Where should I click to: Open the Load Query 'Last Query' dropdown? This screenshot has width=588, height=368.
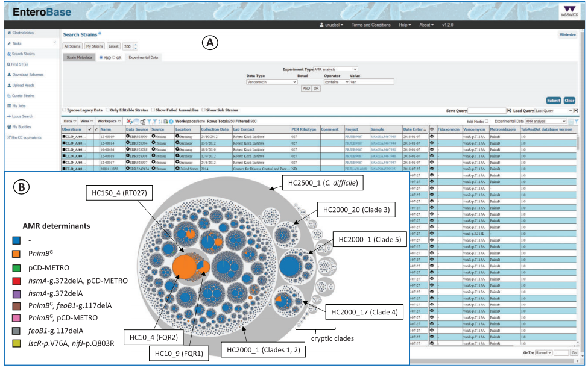pyautogui.click(x=554, y=111)
